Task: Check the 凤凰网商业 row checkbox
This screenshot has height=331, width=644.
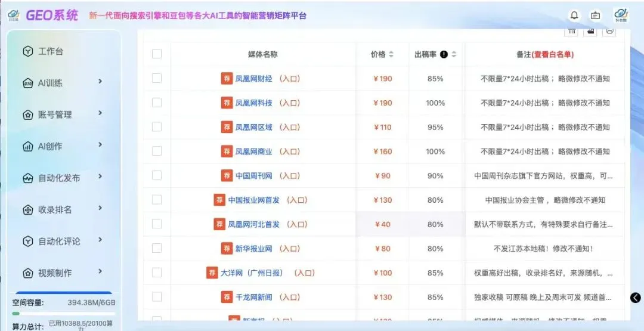Action: click(156, 151)
